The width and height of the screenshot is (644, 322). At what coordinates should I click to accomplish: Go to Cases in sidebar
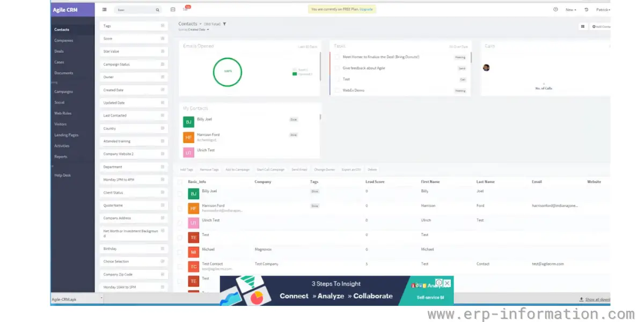click(x=59, y=62)
